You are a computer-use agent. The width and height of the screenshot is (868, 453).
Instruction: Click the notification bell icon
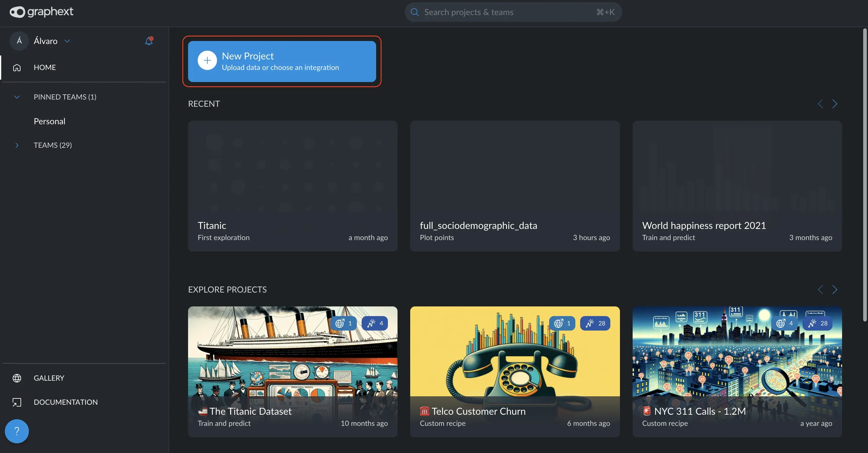[149, 41]
